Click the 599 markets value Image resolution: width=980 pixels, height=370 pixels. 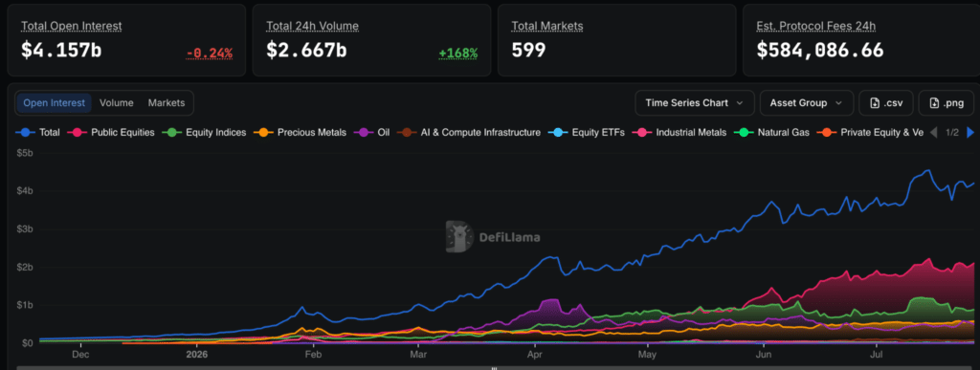click(528, 51)
